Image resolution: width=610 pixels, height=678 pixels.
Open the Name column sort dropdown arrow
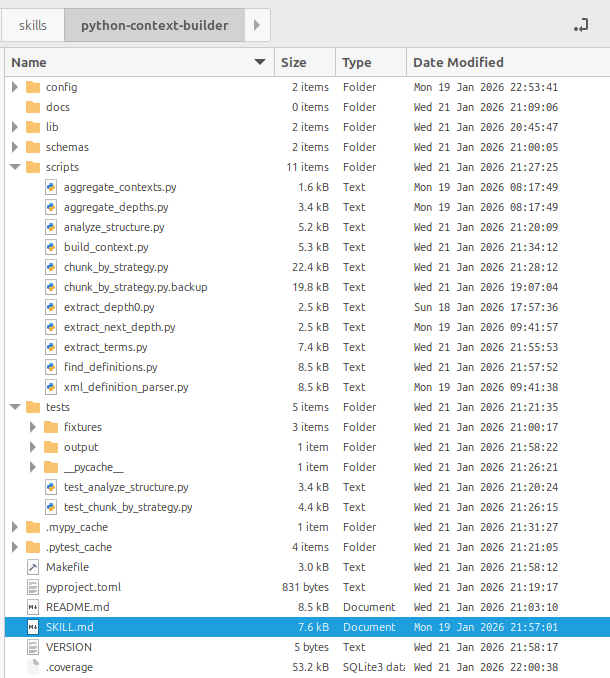tap(261, 62)
